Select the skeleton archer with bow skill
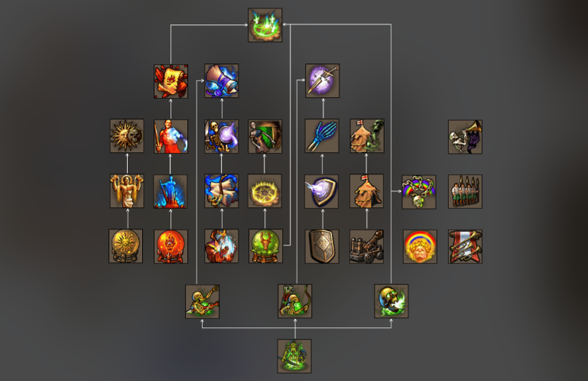The width and height of the screenshot is (588, 381). click(x=294, y=301)
